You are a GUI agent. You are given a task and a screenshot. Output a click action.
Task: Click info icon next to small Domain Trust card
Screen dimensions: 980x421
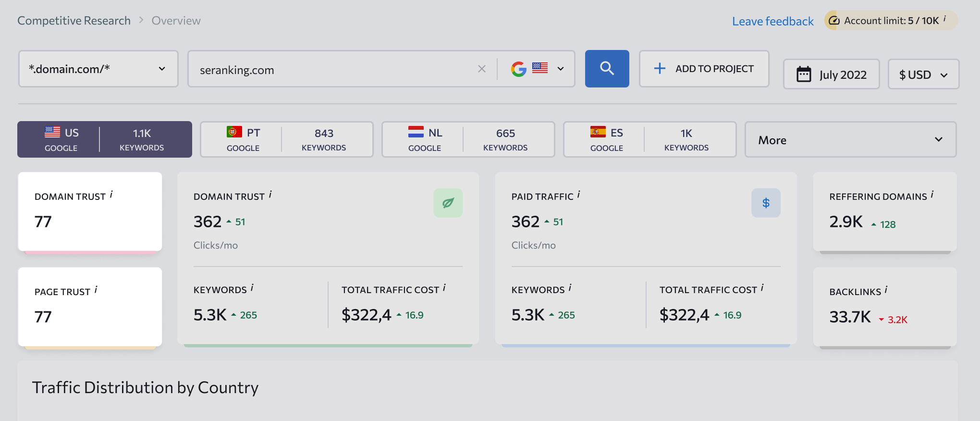tap(111, 194)
